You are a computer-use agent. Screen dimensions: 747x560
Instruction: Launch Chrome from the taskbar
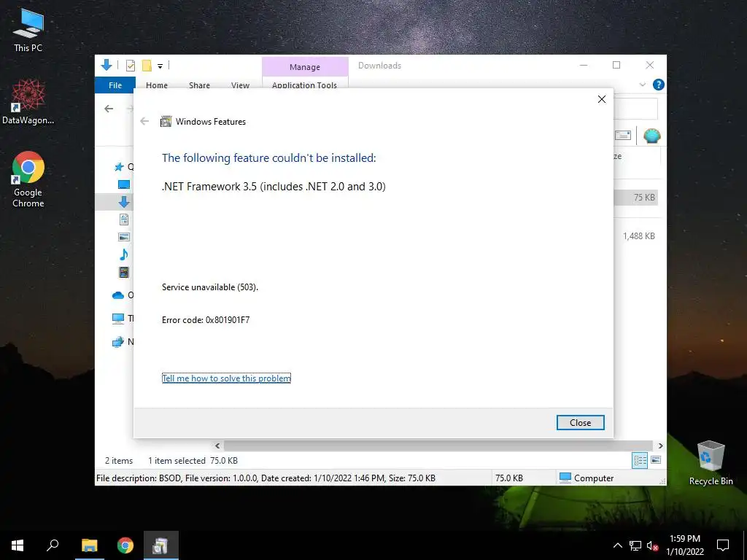[x=125, y=545]
